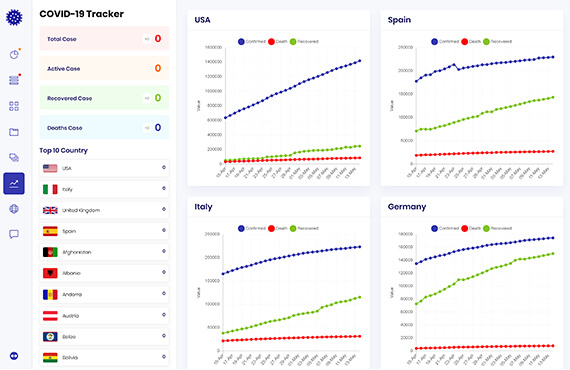570x370 pixels.
Task: Click the small indicator icon in the Austria row
Action: point(164,315)
